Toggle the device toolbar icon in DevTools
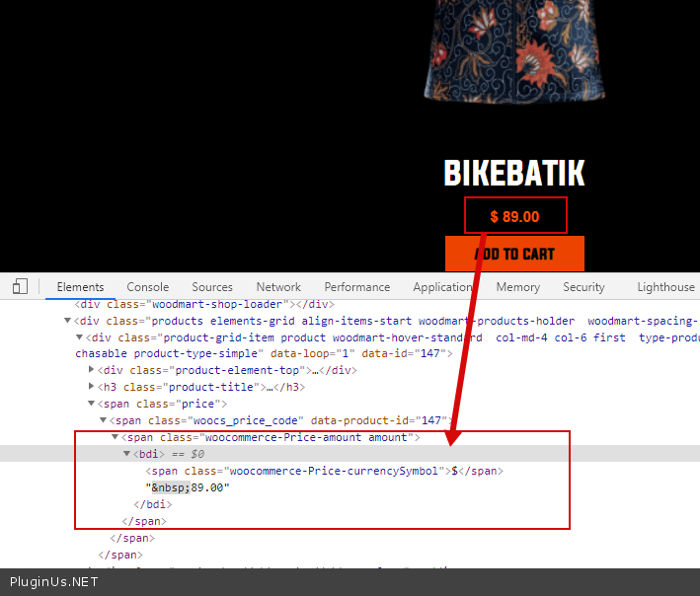The height and width of the screenshot is (596, 700). pyautogui.click(x=20, y=287)
